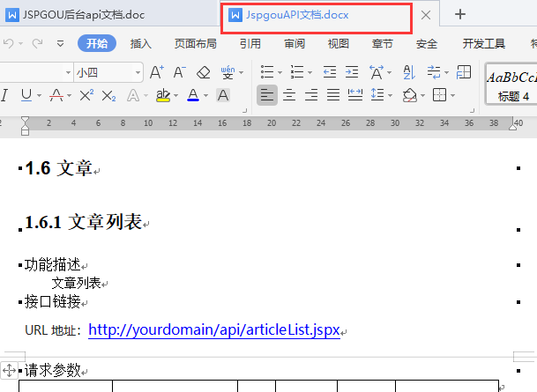This screenshot has width=537, height=392.
Task: Open the 引用 ribbon tab
Action: [x=250, y=43]
